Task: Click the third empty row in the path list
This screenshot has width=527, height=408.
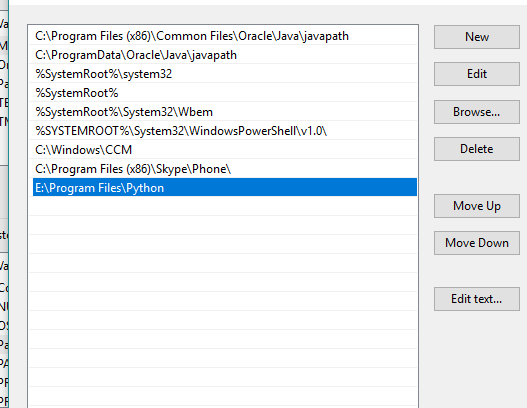Action: click(x=225, y=244)
